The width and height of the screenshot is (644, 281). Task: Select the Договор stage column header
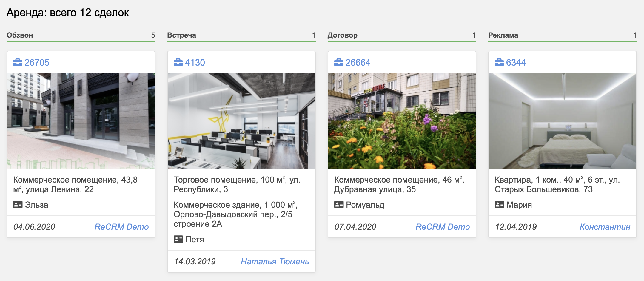pyautogui.click(x=402, y=35)
